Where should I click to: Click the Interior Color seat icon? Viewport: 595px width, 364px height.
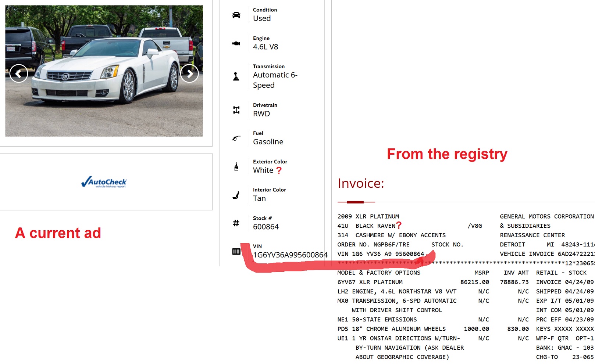(x=236, y=195)
